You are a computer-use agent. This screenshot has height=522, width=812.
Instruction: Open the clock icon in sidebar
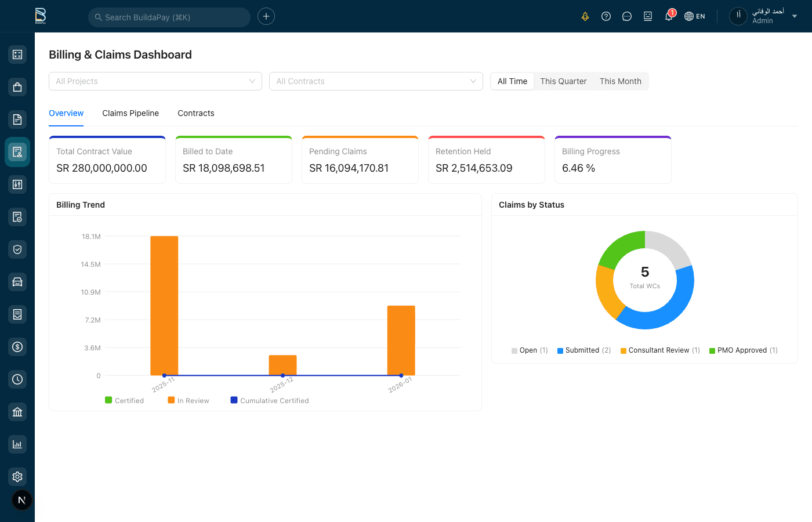tap(17, 379)
